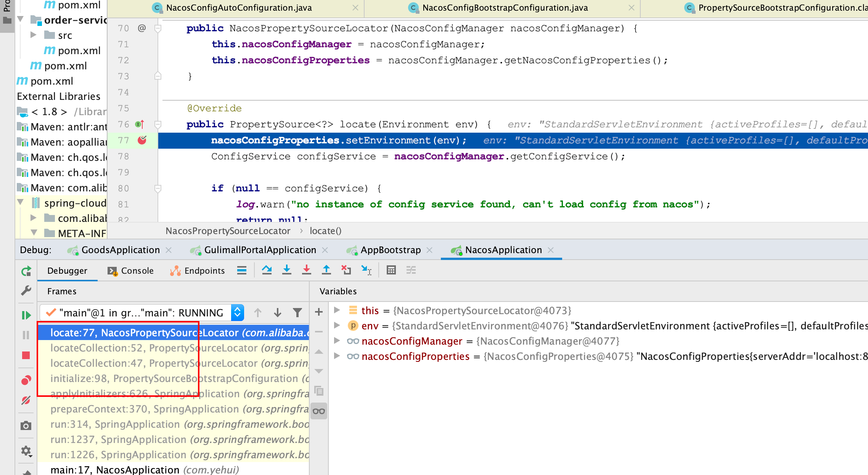Step into blue arrow icon

coord(287,270)
